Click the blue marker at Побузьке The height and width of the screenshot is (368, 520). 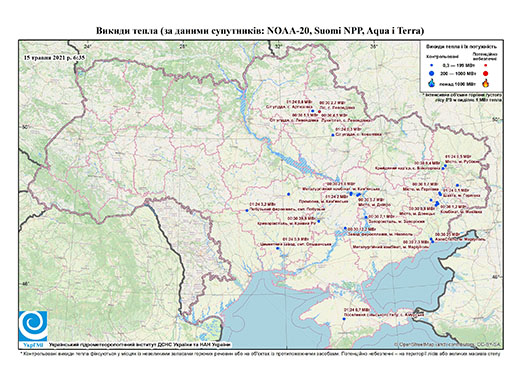coord(247,210)
